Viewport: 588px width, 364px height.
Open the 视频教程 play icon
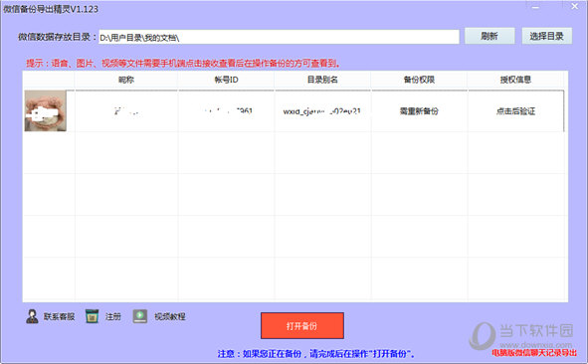pyautogui.click(x=140, y=316)
